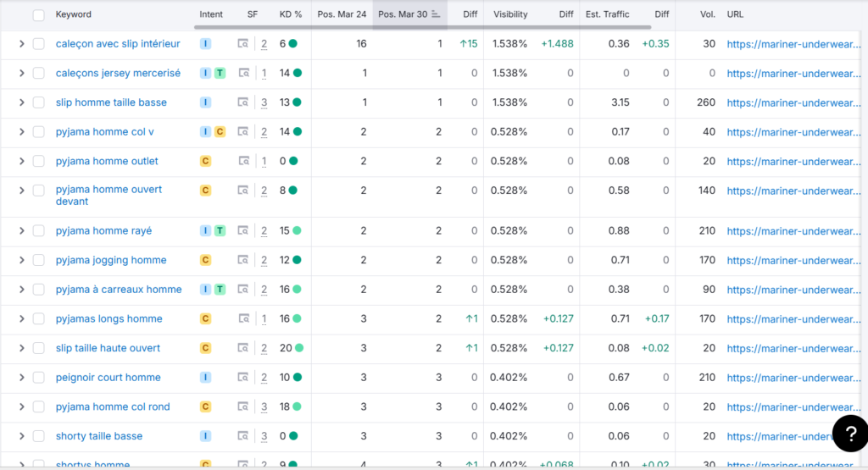Viewport: 868px width, 470px height.
Task: Open SERP view icon for pyjamas longs homme
Action: (x=243, y=318)
